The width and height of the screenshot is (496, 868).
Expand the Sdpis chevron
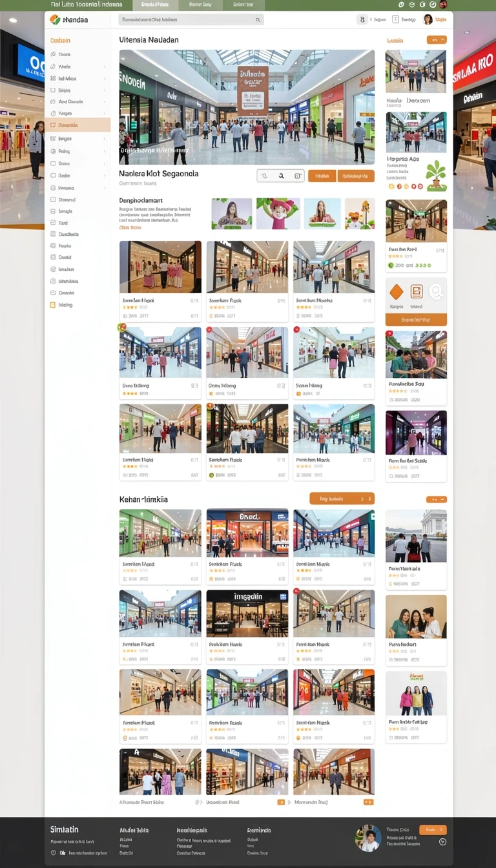103,90
